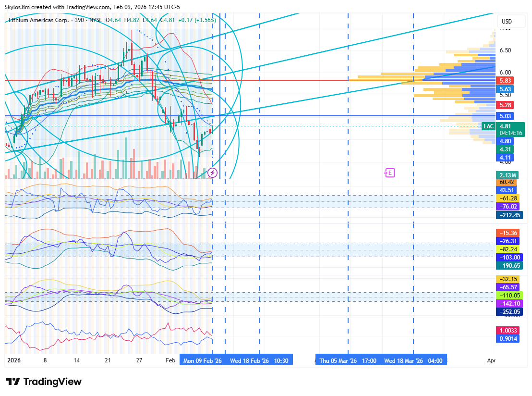532x396 pixels.
Task: Open the USD currency dropdown
Action: [507, 22]
